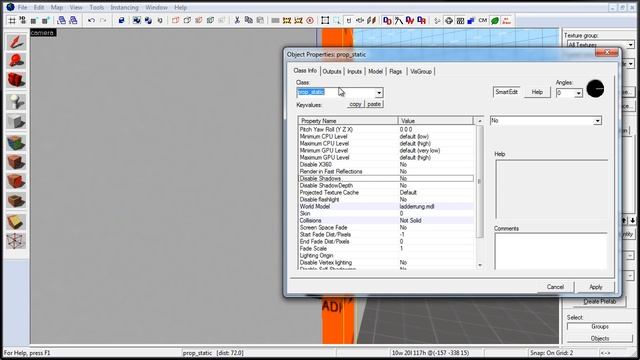Select the Clipping tool

[x=16, y=222]
